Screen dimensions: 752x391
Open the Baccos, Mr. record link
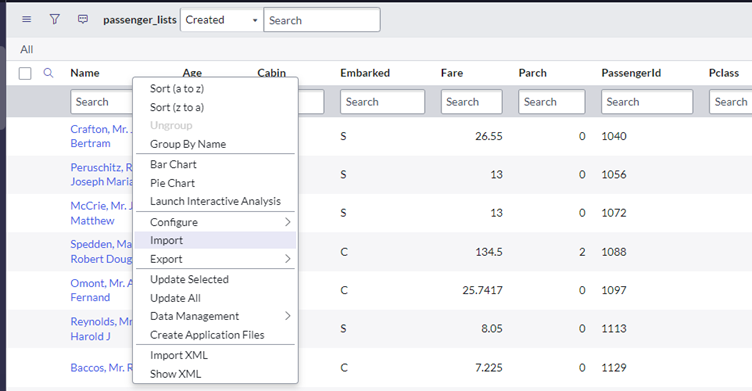[x=101, y=367]
